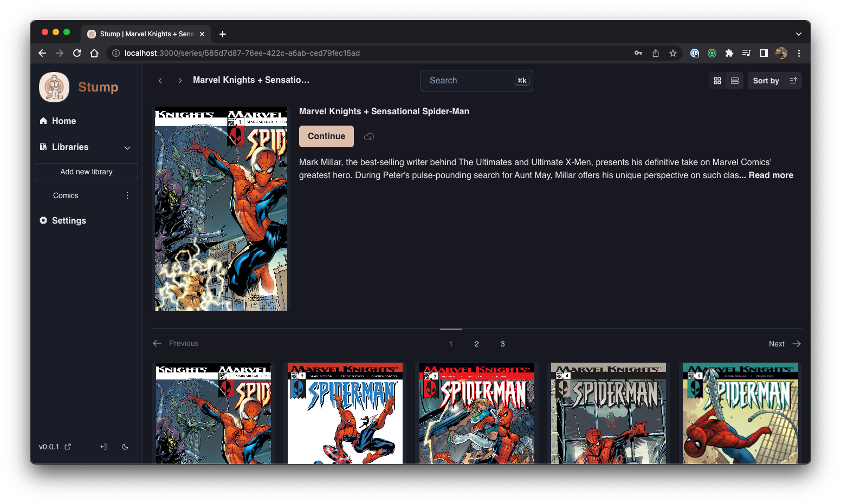This screenshot has height=504, width=841.
Task: Open the v0.0.1 version link
Action: (x=55, y=447)
